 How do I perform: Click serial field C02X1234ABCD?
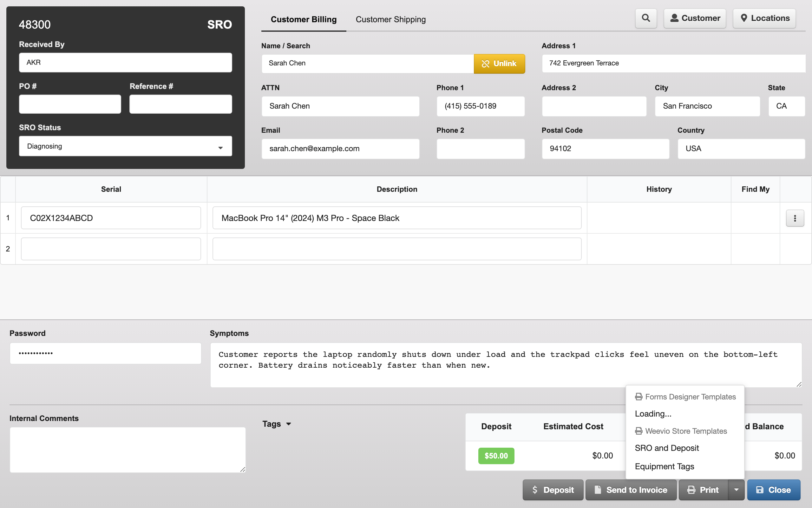pos(111,218)
